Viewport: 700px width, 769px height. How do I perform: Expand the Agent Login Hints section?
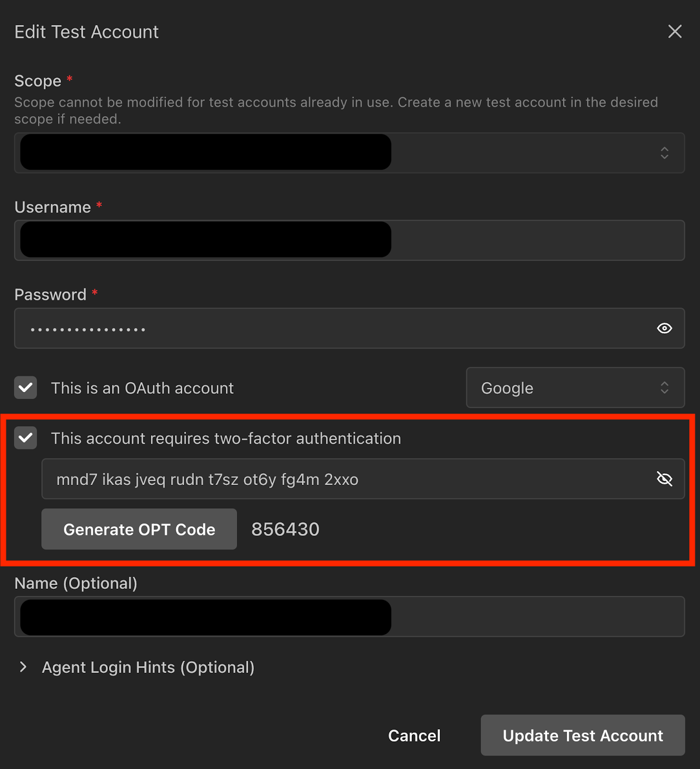(x=148, y=667)
